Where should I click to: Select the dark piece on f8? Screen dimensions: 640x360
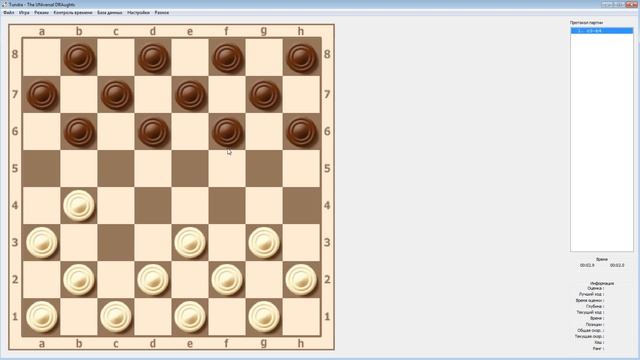point(227,58)
